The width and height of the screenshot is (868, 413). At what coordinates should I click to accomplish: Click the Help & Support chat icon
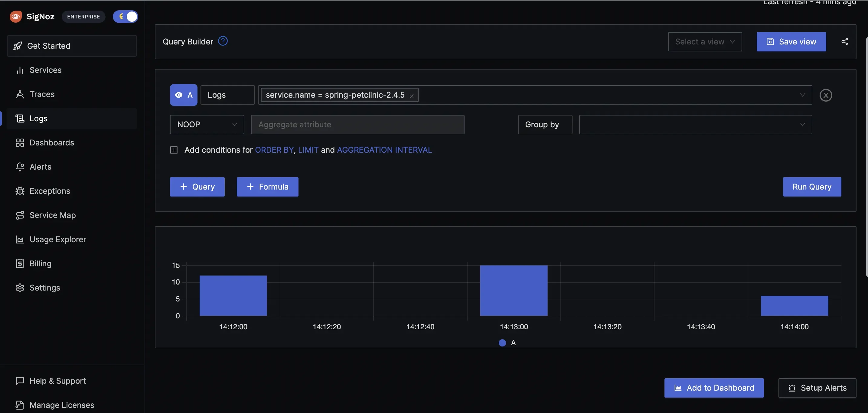(20, 381)
